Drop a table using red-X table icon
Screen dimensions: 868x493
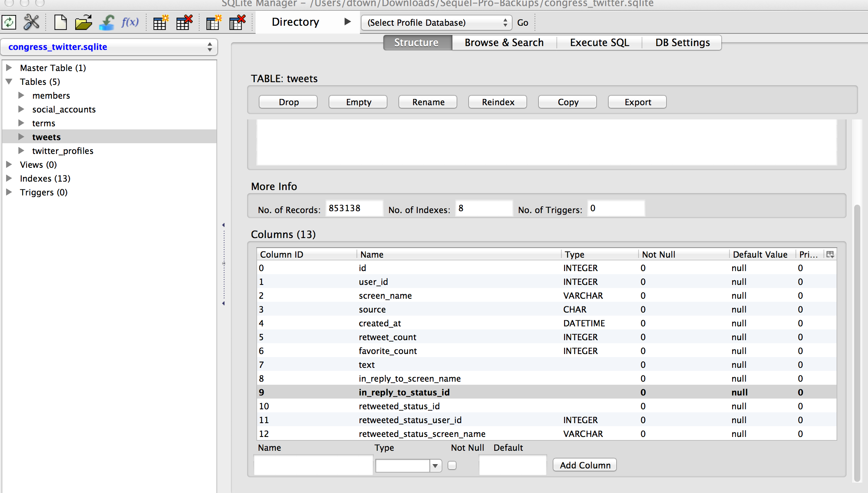point(184,22)
